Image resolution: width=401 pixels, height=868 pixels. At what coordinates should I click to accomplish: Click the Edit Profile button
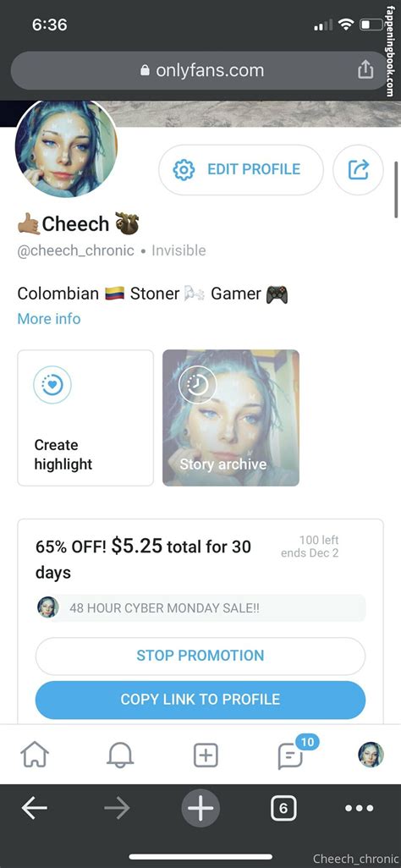click(x=241, y=169)
